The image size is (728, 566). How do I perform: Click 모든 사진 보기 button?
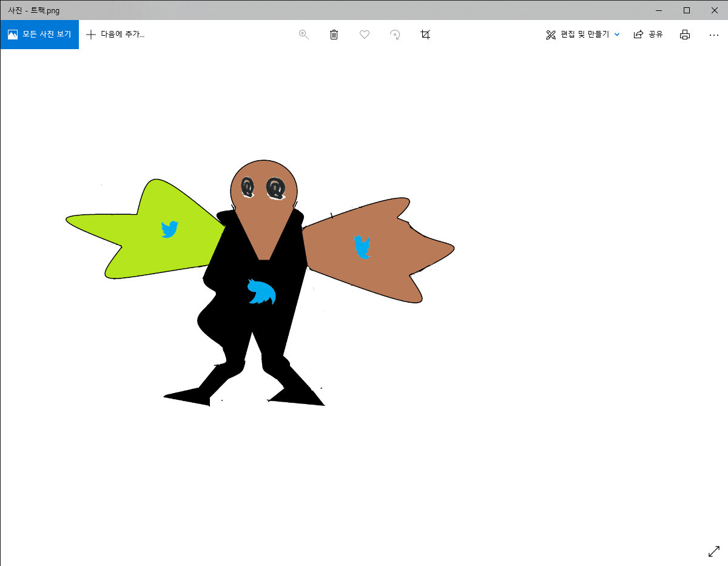pyautogui.click(x=39, y=35)
